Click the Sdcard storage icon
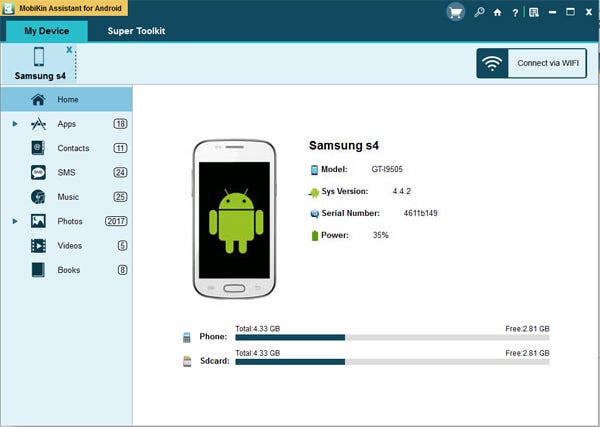Image resolution: width=600 pixels, height=427 pixels. [x=187, y=361]
